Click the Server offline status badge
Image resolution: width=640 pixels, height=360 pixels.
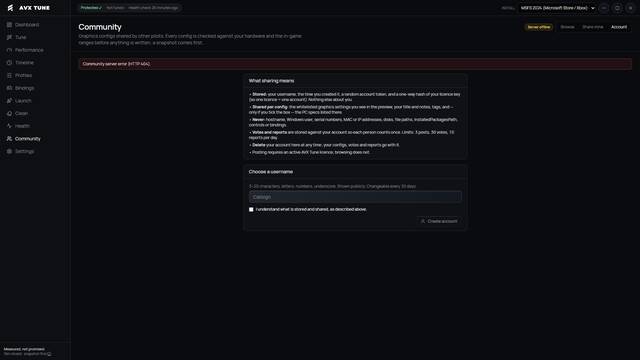(539, 27)
